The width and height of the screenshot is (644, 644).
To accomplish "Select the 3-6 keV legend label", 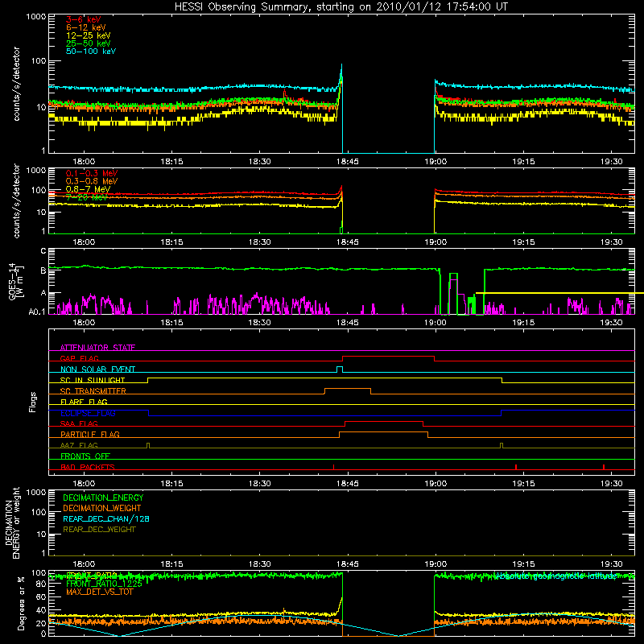I will click(84, 19).
